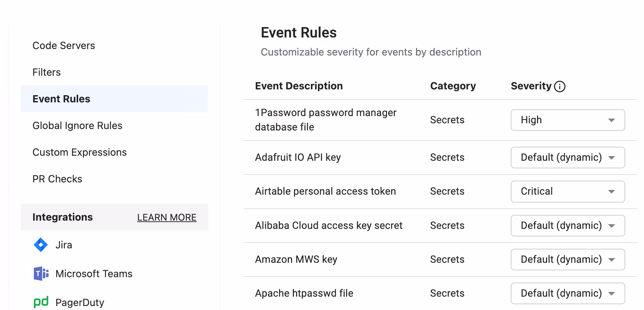
Task: Change severity for Airtable personal access token
Action: point(568,191)
